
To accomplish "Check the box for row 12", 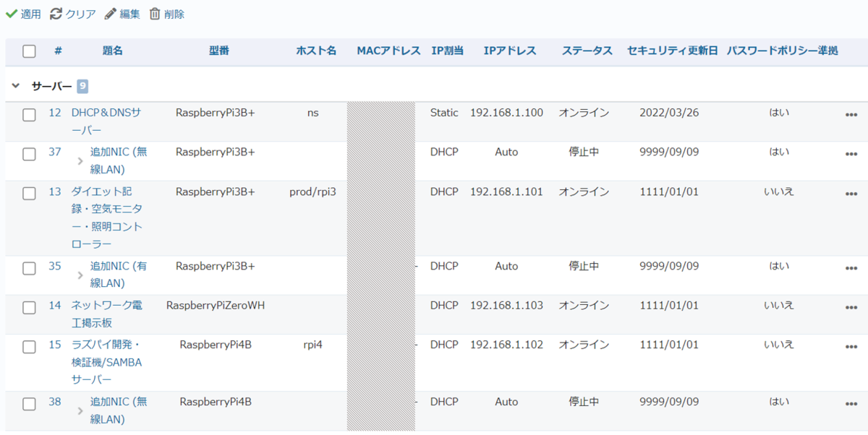I will (x=29, y=115).
